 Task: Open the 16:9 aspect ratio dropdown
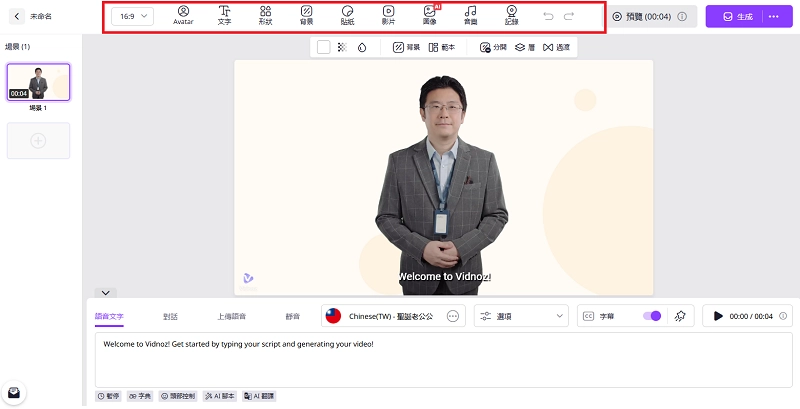point(133,16)
